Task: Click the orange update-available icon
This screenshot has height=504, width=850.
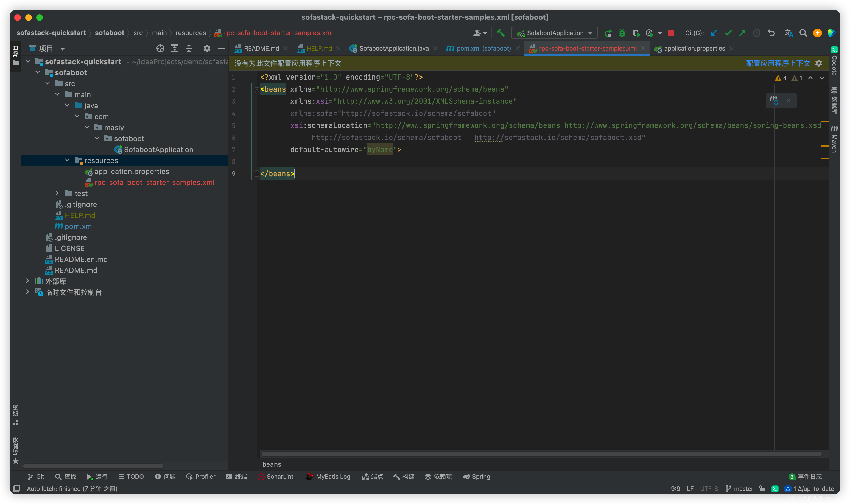Action: (x=817, y=33)
